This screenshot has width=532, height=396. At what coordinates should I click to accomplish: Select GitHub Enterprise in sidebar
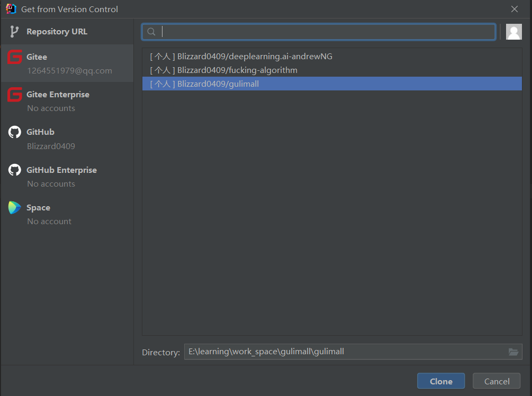tap(67, 177)
